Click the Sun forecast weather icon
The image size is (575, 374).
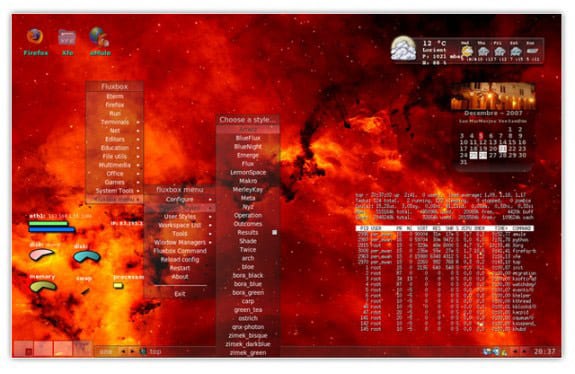point(532,51)
